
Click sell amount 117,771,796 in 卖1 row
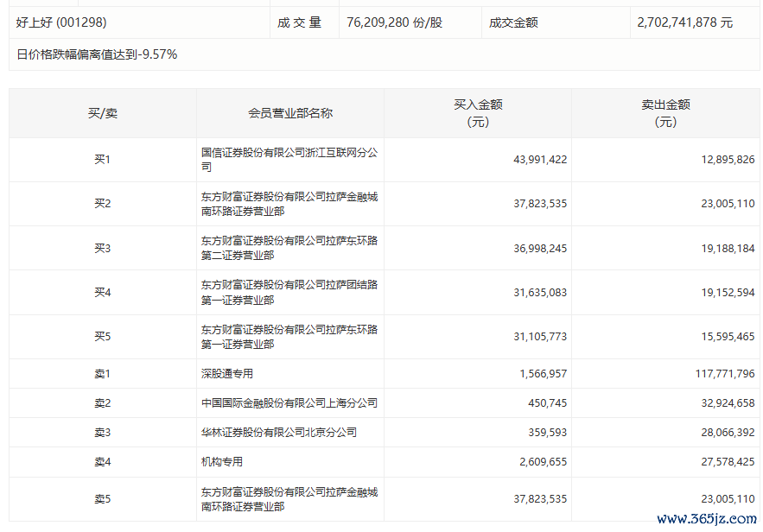pos(716,374)
